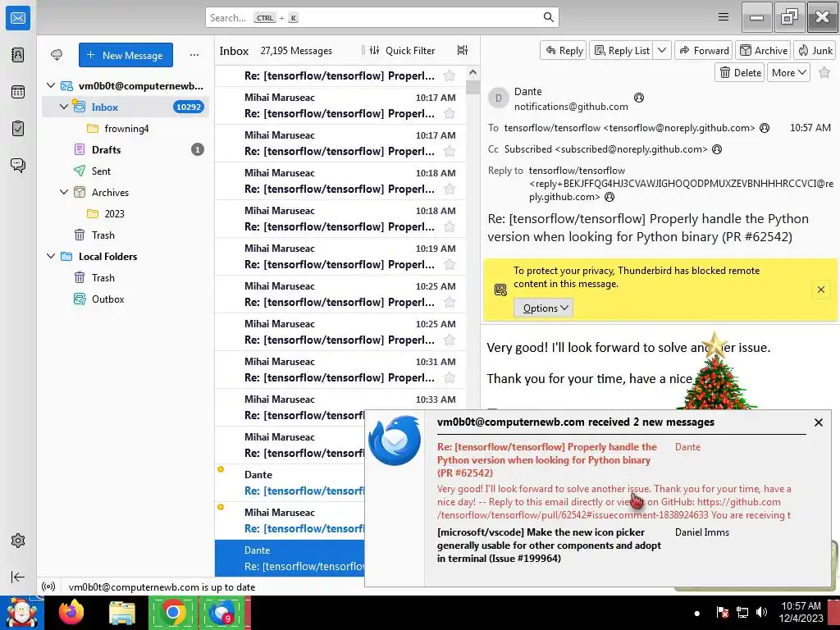The image size is (840, 630).
Task: Click the network tray icon
Action: point(742,612)
